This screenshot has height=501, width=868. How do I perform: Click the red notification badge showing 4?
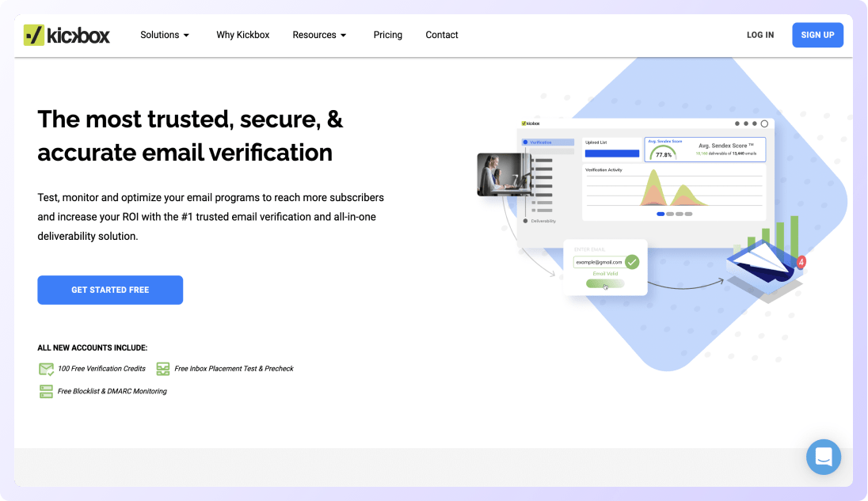click(801, 261)
